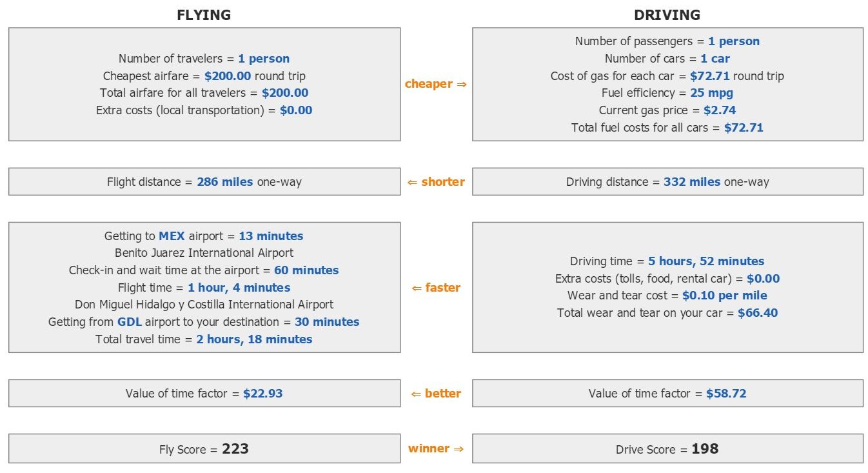
Task: Edit the wear and tear "$0.10 per mile" value
Action: [x=725, y=296]
